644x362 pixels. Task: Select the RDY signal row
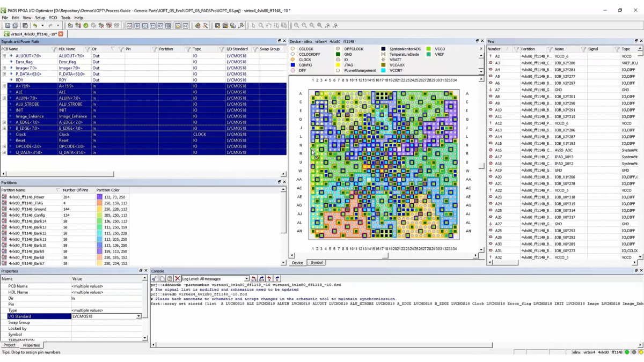click(143, 80)
